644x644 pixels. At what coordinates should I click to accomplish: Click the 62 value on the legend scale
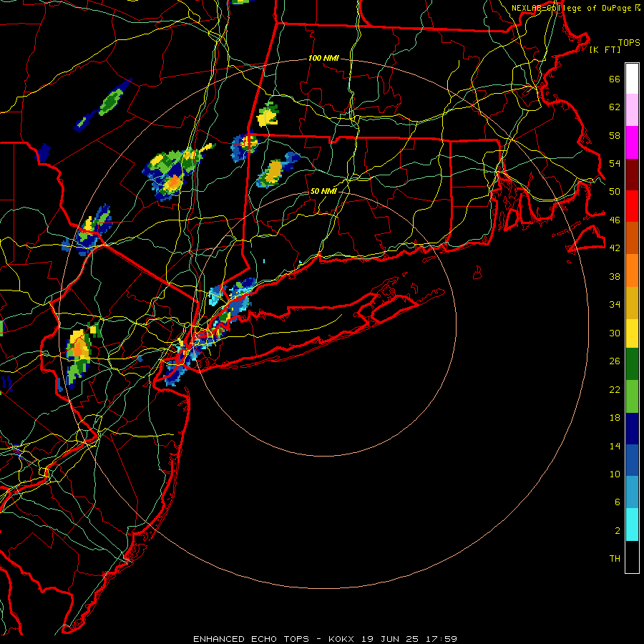point(615,107)
